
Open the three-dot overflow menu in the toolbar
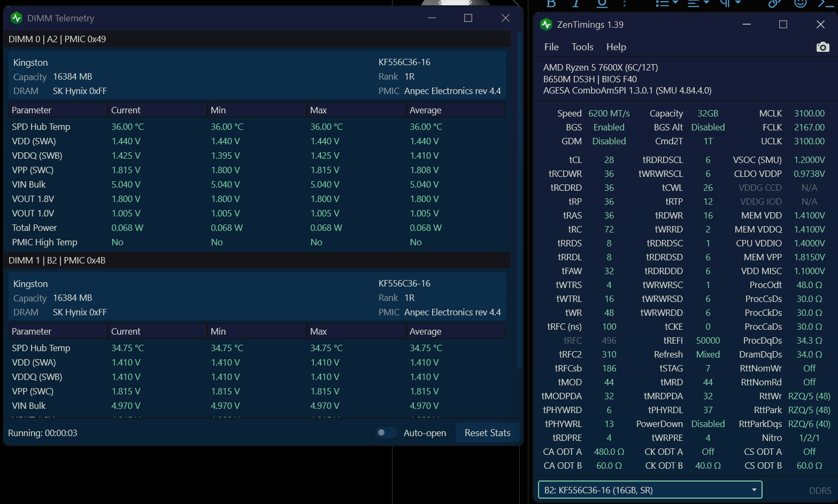(x=624, y=4)
